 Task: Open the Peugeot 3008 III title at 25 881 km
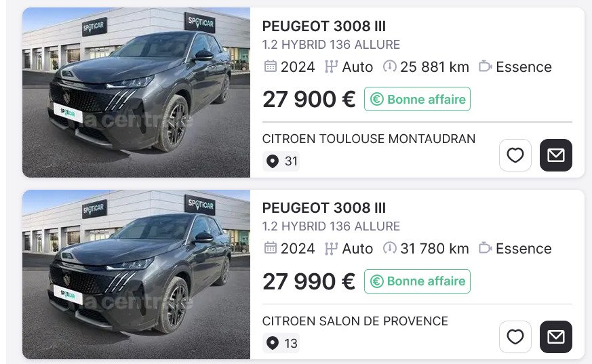[323, 26]
